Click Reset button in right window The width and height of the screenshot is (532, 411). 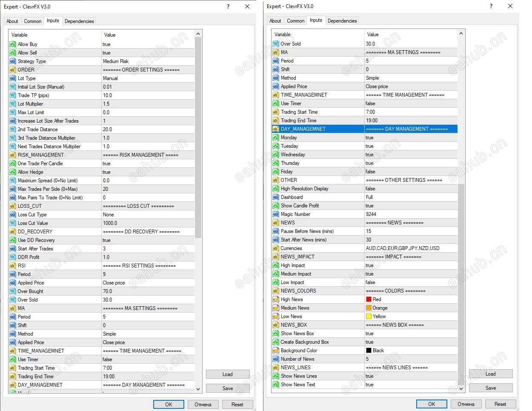[x=501, y=404]
